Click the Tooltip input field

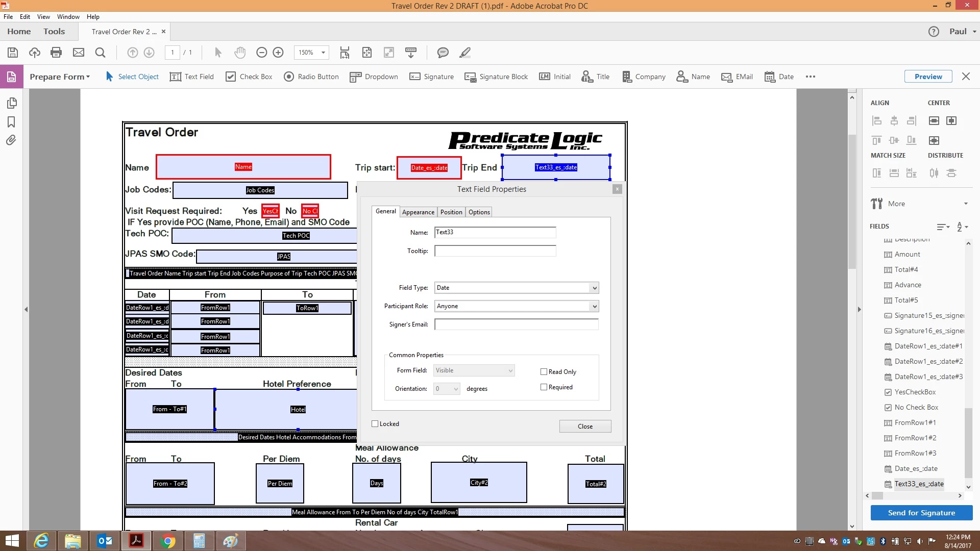[495, 251]
